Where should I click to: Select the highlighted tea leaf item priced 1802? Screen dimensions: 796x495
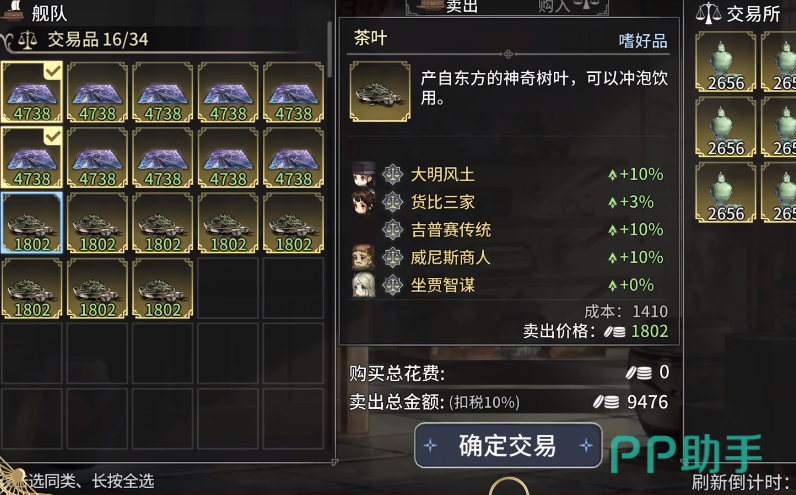pos(31,223)
